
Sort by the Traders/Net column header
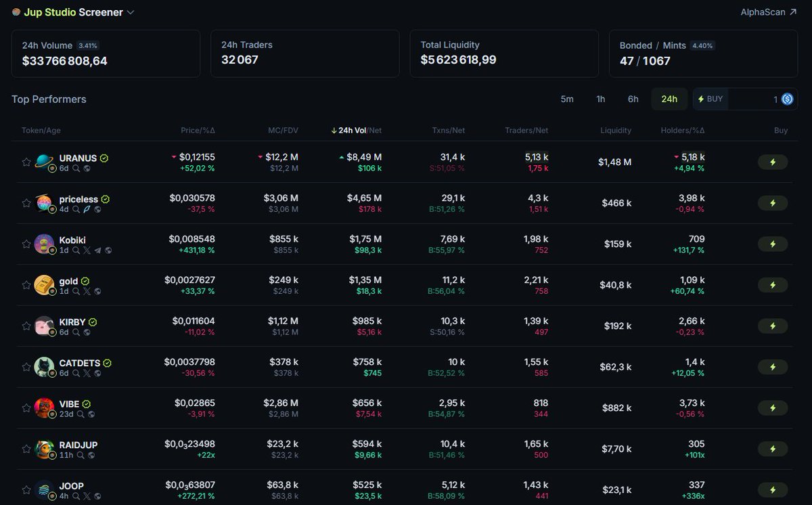pyautogui.click(x=526, y=130)
